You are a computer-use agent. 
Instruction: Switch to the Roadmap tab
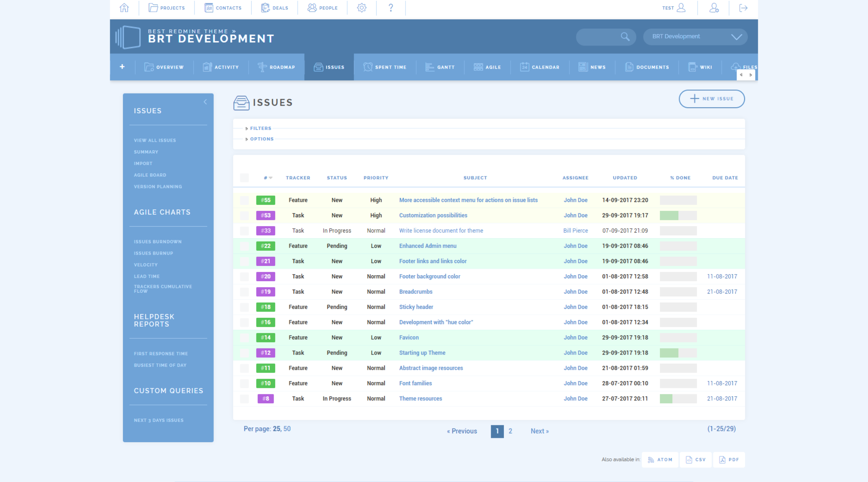(276, 67)
